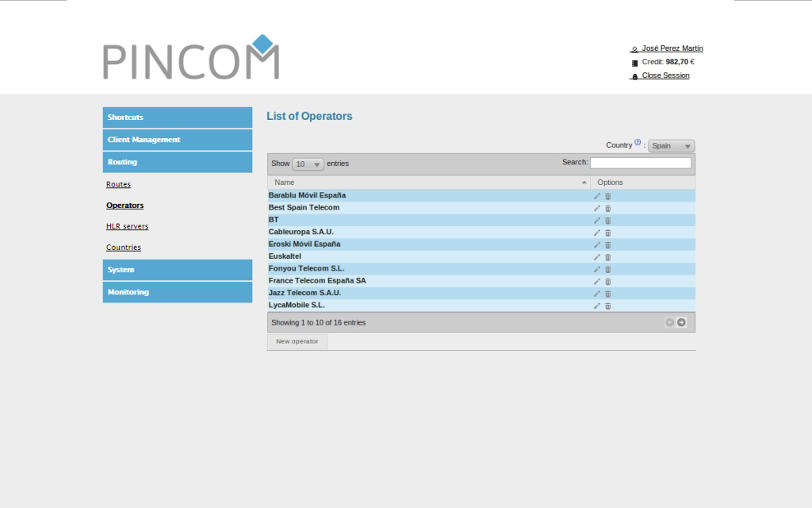The width and height of the screenshot is (812, 508).
Task: Edit the Eroski Móvil España operator
Action: (596, 244)
